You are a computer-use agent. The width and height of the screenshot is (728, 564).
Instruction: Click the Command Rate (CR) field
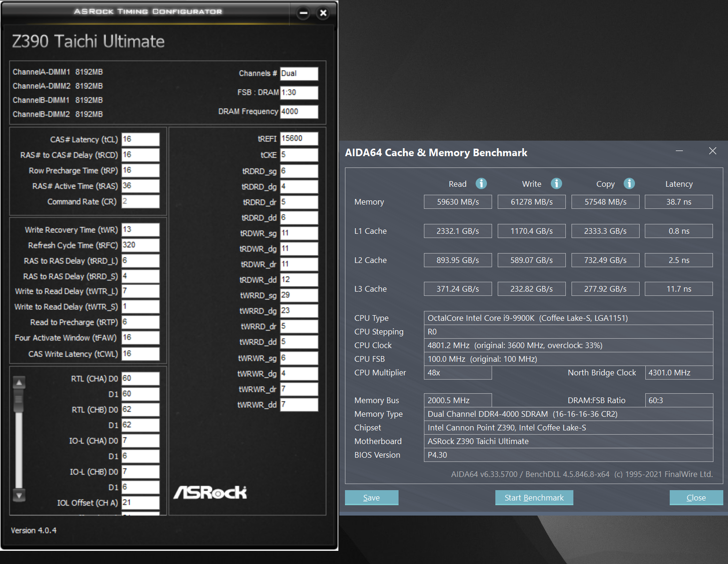coord(141,201)
